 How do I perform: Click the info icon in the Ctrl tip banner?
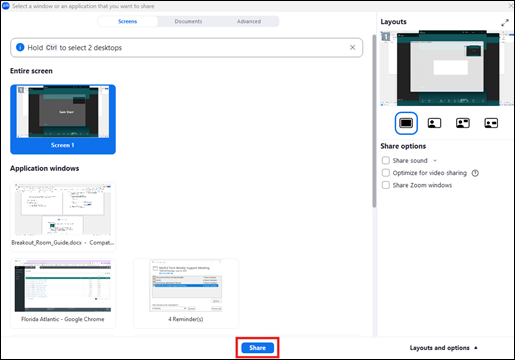(x=20, y=47)
